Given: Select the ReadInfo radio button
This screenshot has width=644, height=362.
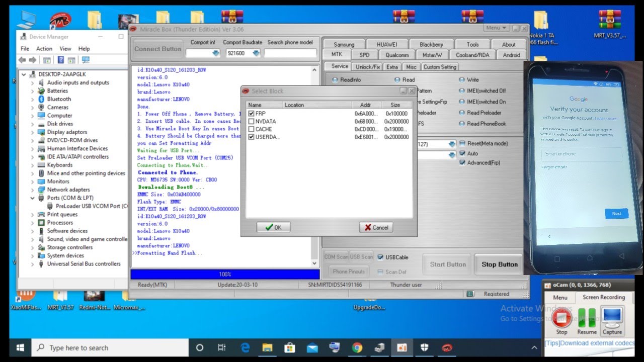Looking at the screenshot, I should point(335,80).
